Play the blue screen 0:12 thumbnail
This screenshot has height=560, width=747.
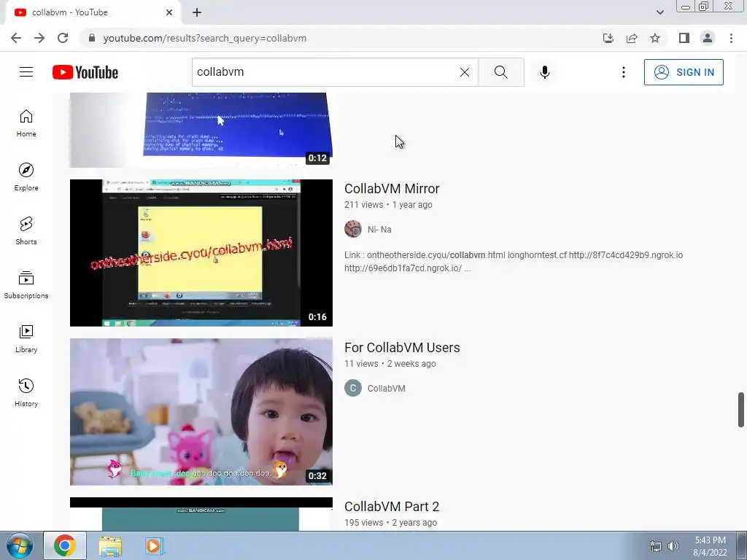201,130
